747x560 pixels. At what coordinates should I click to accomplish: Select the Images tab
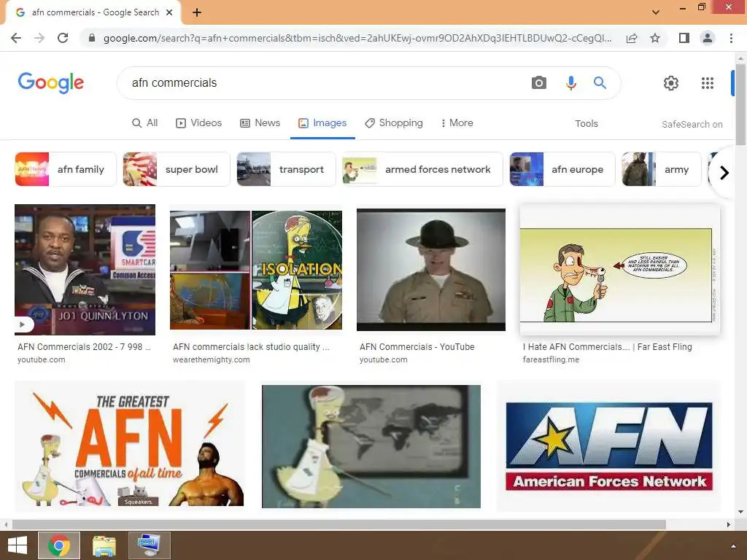coord(322,122)
